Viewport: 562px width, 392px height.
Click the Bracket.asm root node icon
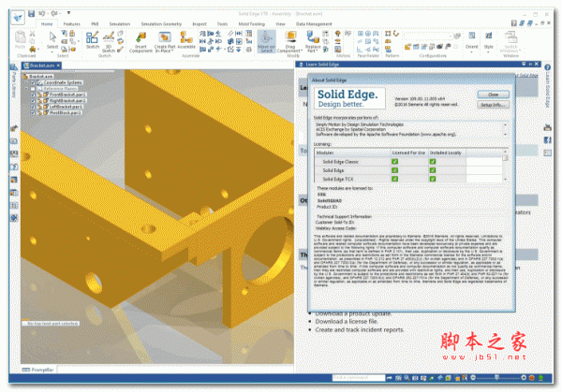click(25, 77)
